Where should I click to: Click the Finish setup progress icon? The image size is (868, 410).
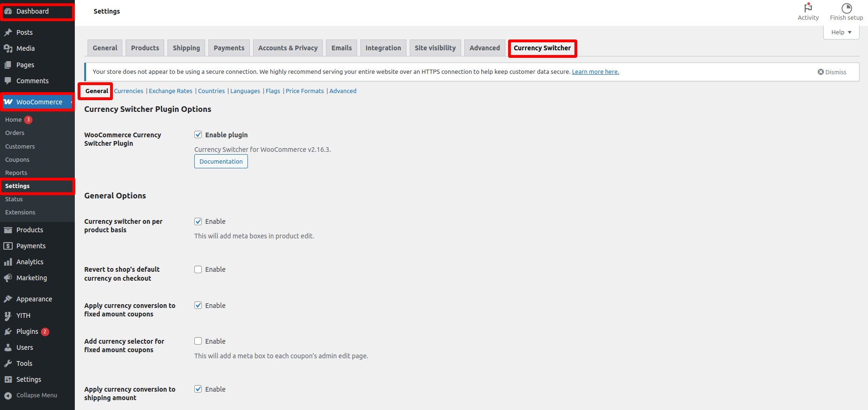tap(846, 8)
